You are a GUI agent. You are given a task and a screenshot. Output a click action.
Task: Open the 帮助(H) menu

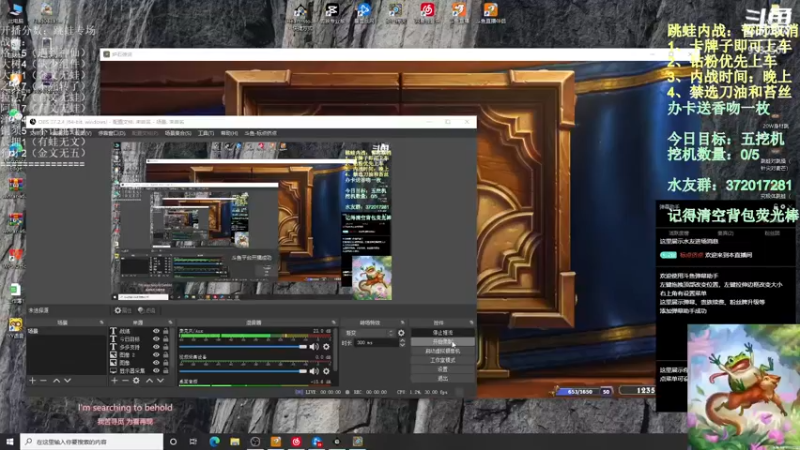[229, 133]
